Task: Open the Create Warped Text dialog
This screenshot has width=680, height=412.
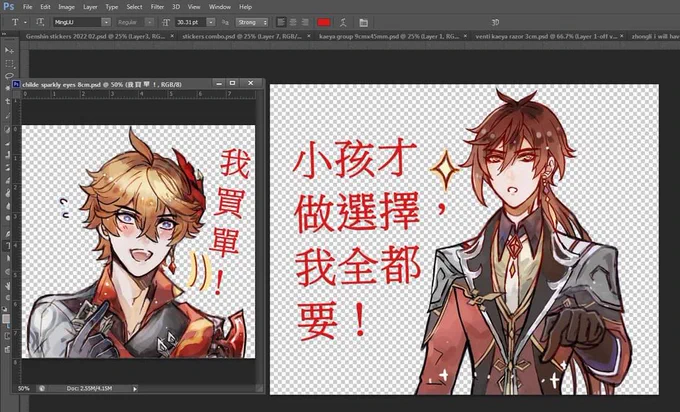Action: (343, 22)
